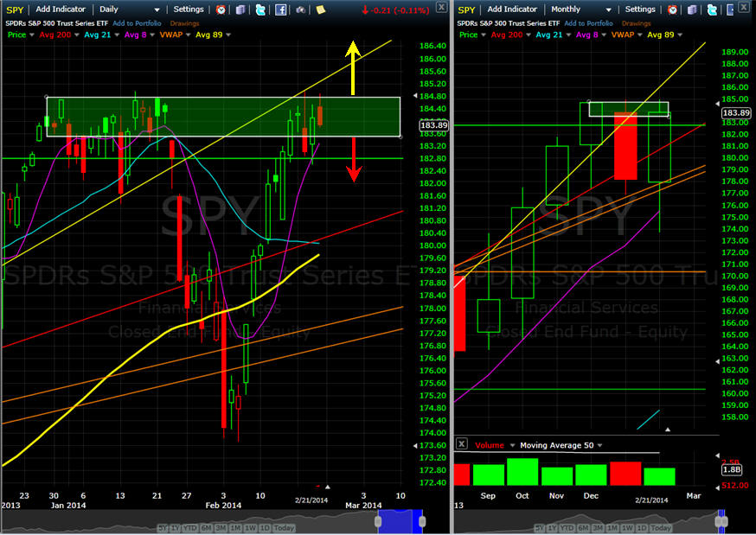Expand Avg 8 options in Monthly chart

604,35
